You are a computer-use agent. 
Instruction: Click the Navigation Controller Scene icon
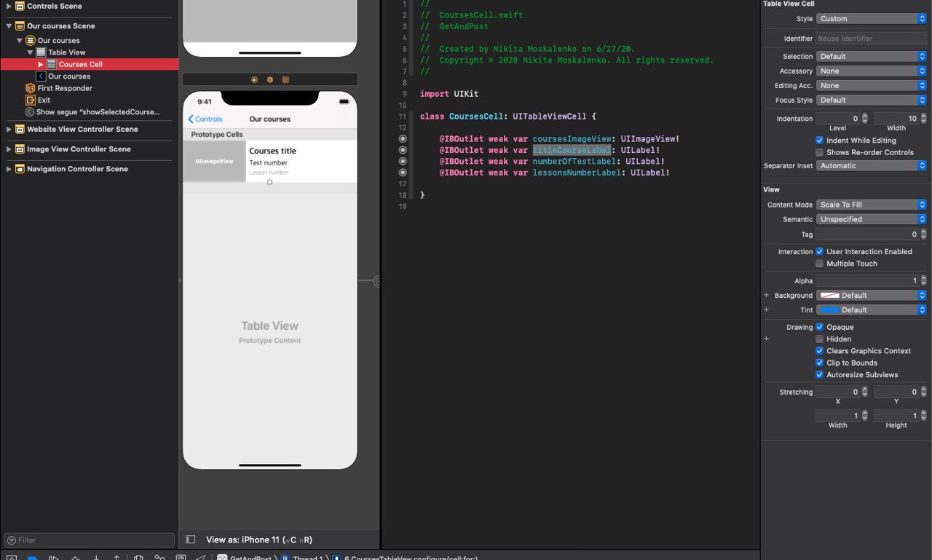(x=20, y=168)
